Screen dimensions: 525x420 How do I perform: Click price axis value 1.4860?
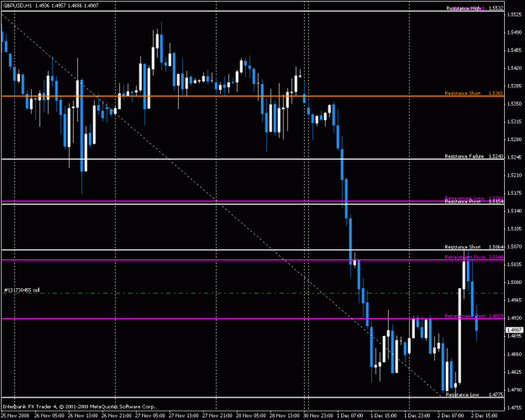point(514,354)
